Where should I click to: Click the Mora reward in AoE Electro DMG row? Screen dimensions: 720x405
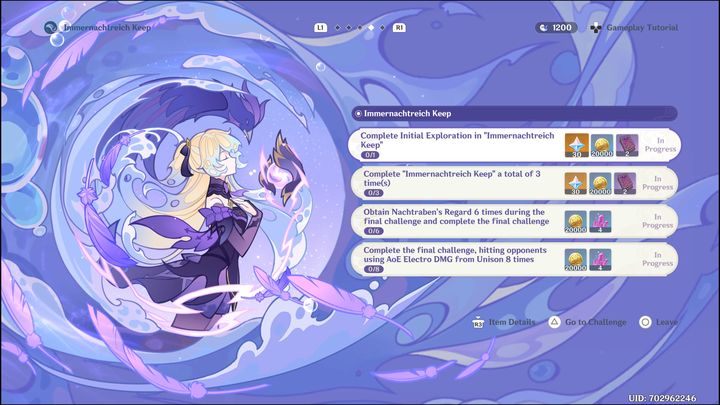[x=575, y=260]
